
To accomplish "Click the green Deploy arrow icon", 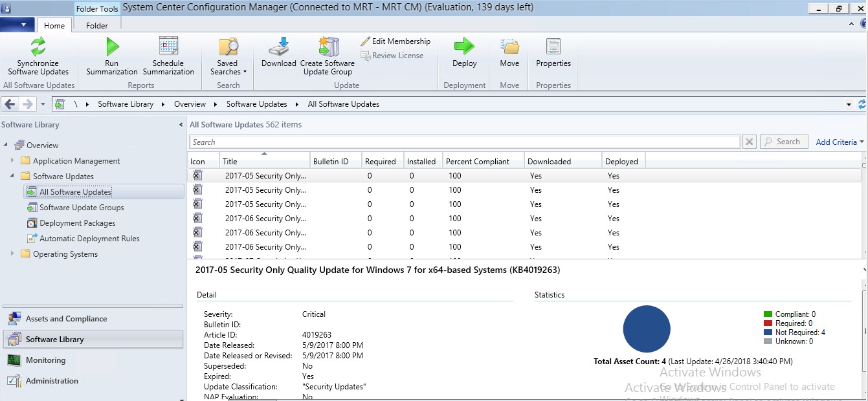I will (x=464, y=47).
